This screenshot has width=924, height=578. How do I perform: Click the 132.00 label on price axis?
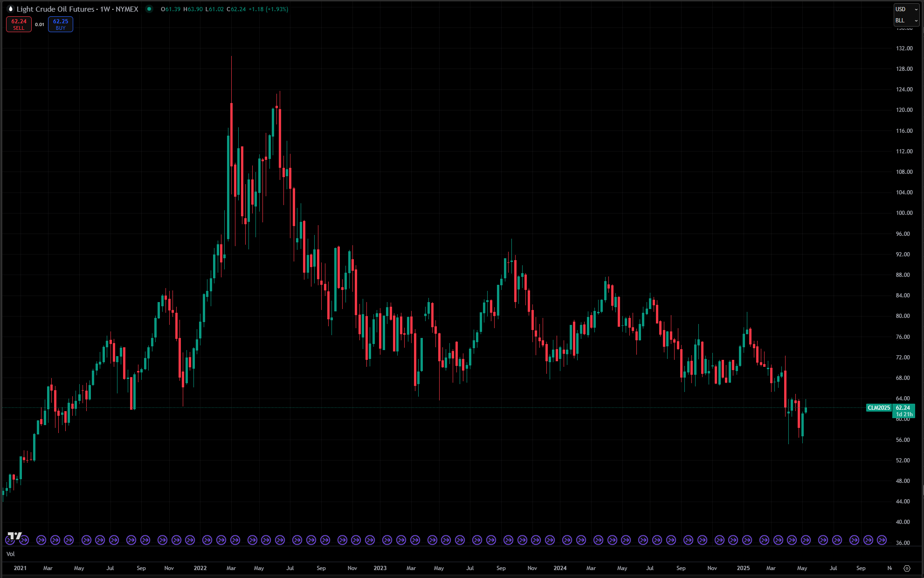[904, 48]
